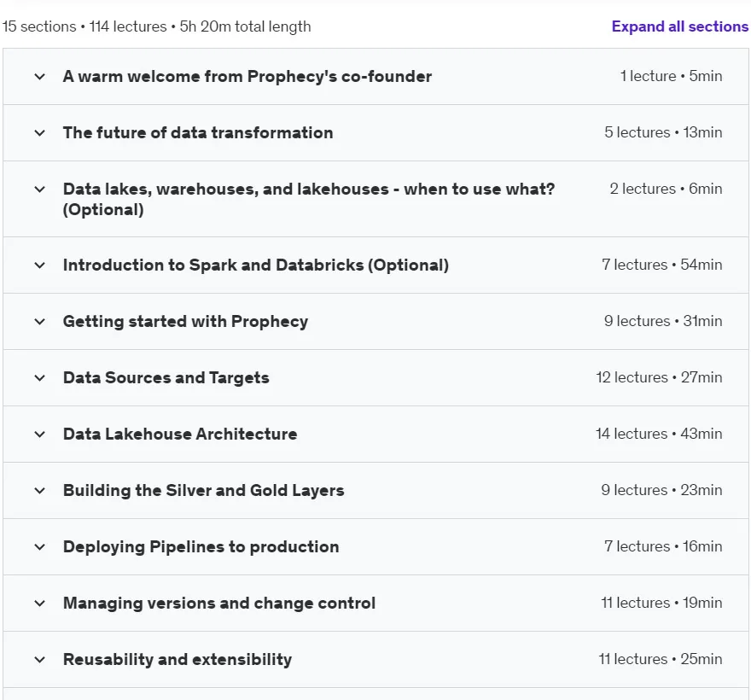
Task: Select Data Sources and Targets section title
Action: (x=166, y=377)
